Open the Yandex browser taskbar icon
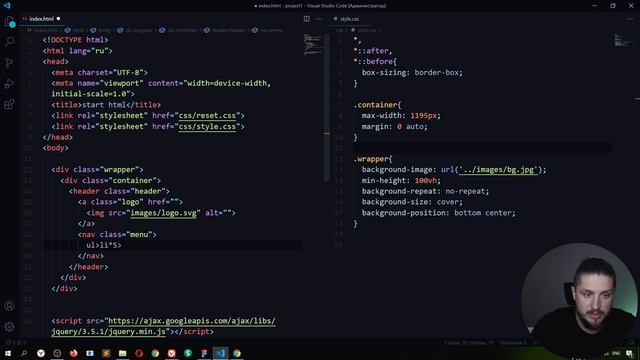 pos(41,353)
